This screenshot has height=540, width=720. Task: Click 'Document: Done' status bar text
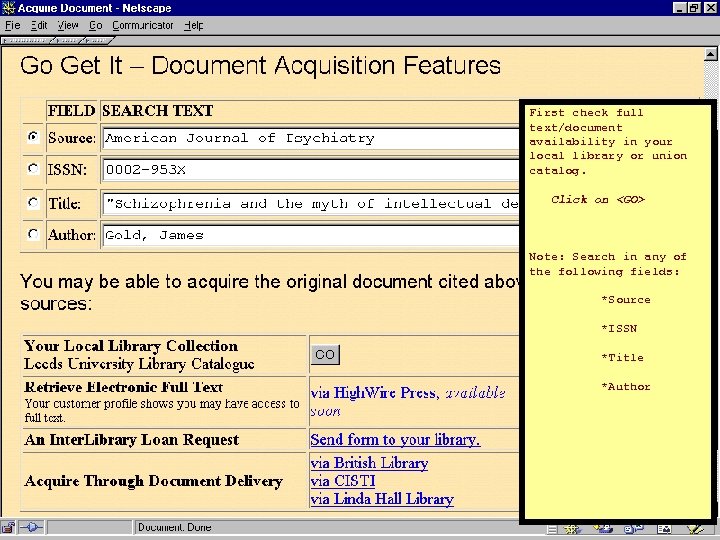click(174, 528)
